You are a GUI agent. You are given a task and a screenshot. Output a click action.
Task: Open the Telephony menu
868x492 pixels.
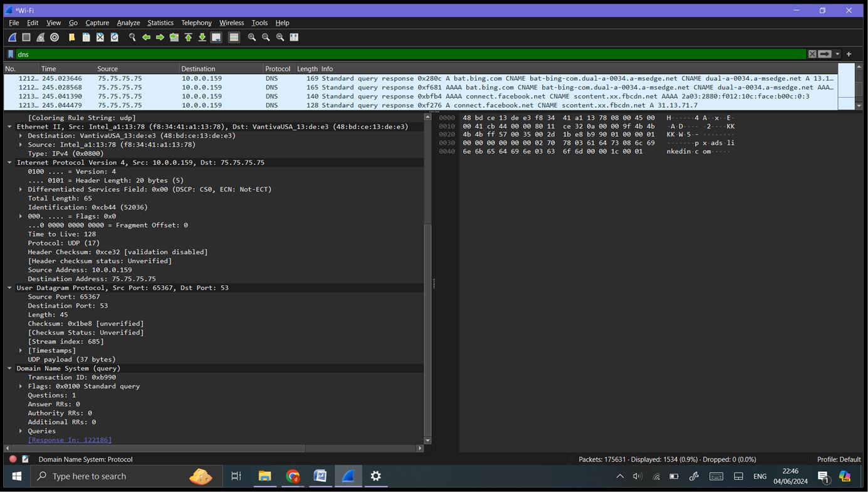pos(196,23)
